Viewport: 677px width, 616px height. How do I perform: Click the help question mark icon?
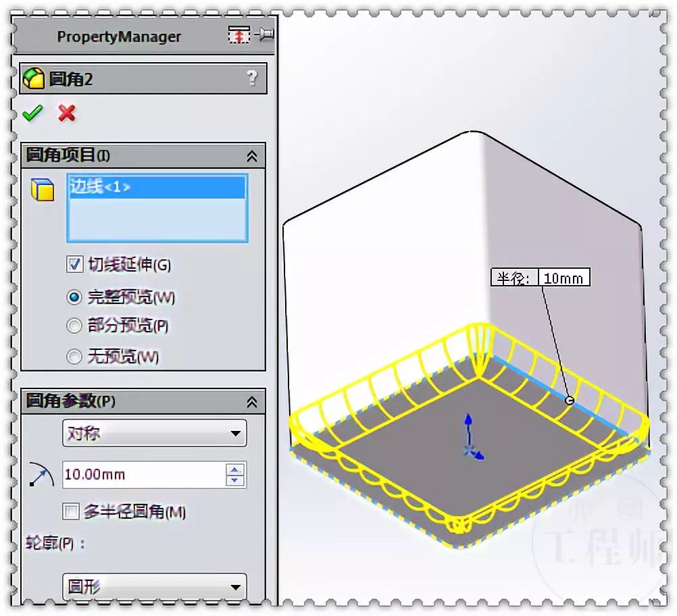tap(253, 78)
